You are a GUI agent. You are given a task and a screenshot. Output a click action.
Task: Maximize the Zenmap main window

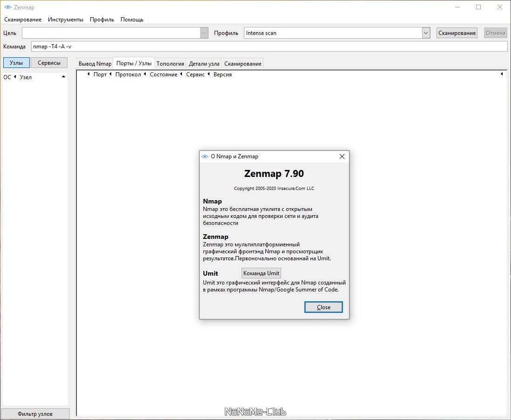(478, 7)
